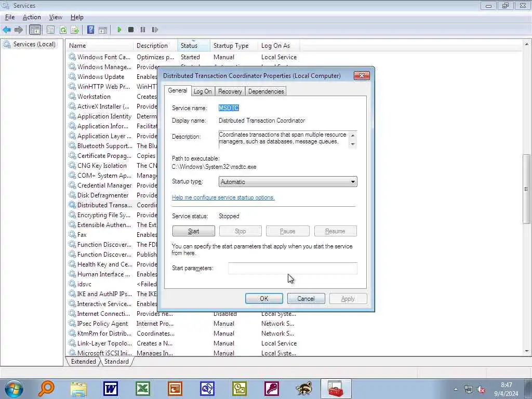
Task: Select Services (Local) in the console tree
Action: [34, 44]
